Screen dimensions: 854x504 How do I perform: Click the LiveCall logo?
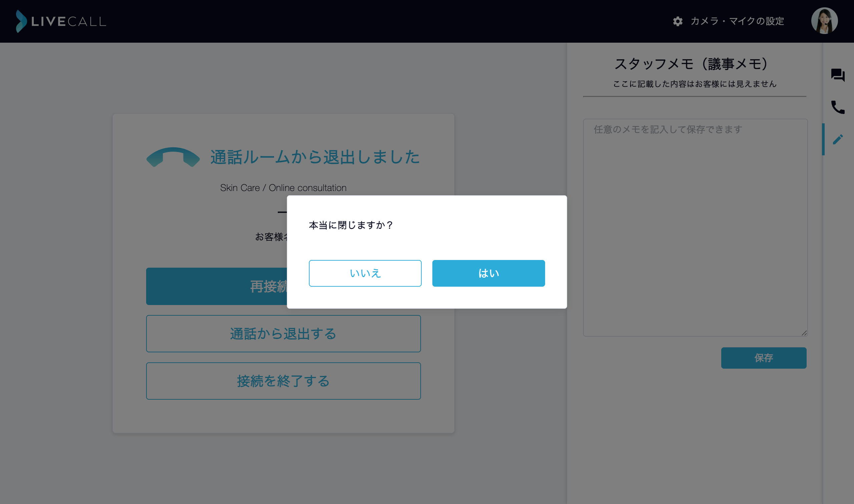(61, 21)
